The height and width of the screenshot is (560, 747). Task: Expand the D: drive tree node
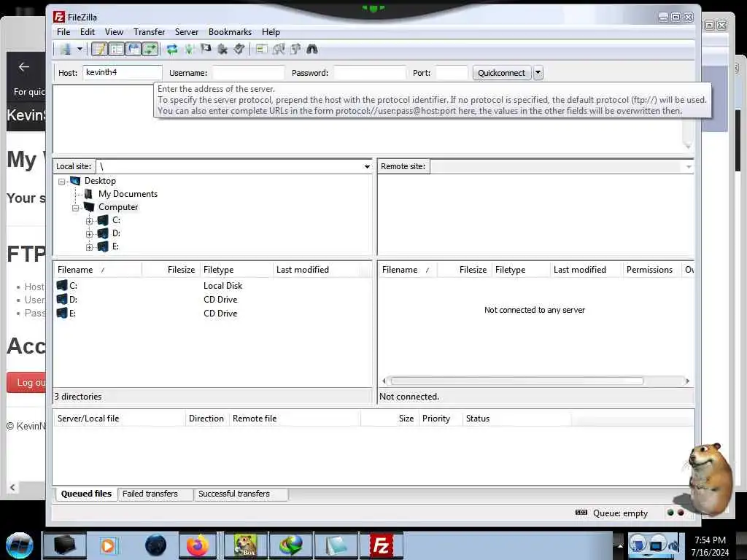[89, 234]
